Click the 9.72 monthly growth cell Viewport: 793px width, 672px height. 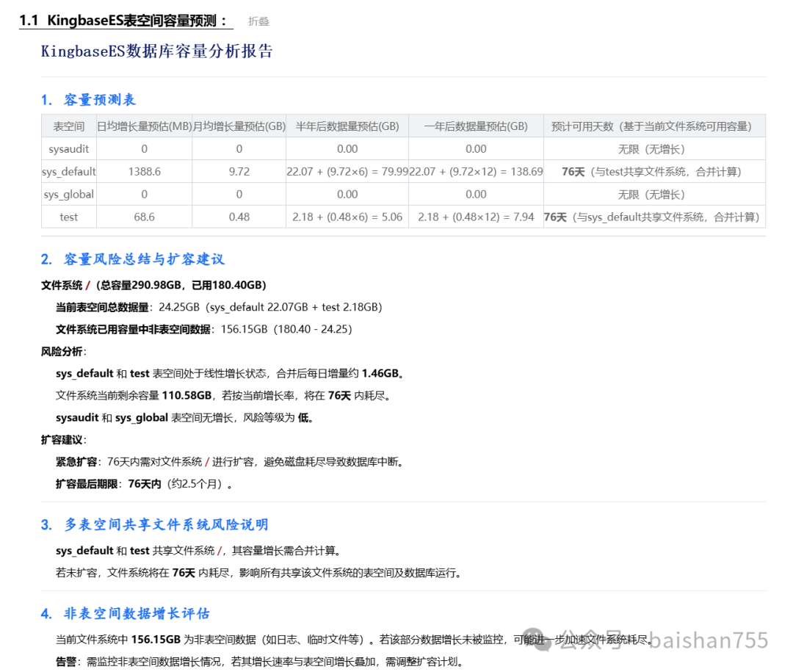(x=239, y=172)
